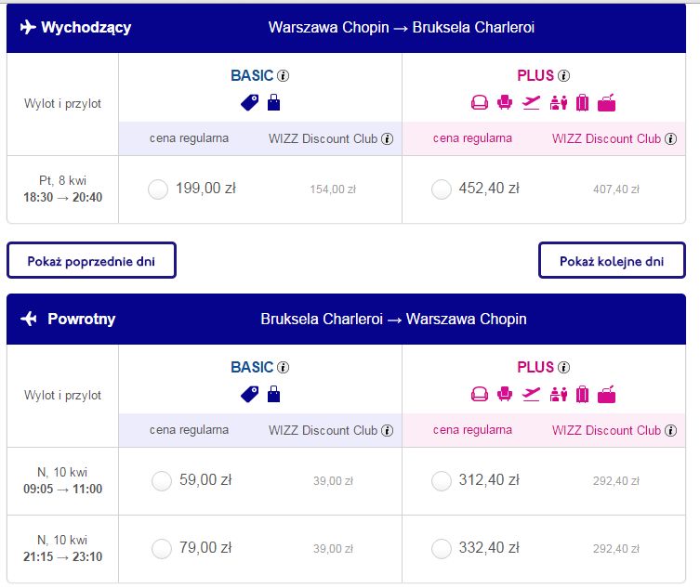Screen dimensions: 700x588
Task: Select the 452,40 zł PLUS outbound fare
Action: point(441,189)
